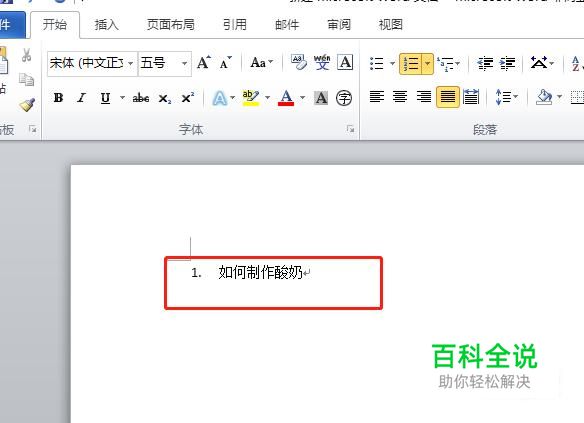
Task: Toggle Subscript formatting
Action: coord(165,99)
